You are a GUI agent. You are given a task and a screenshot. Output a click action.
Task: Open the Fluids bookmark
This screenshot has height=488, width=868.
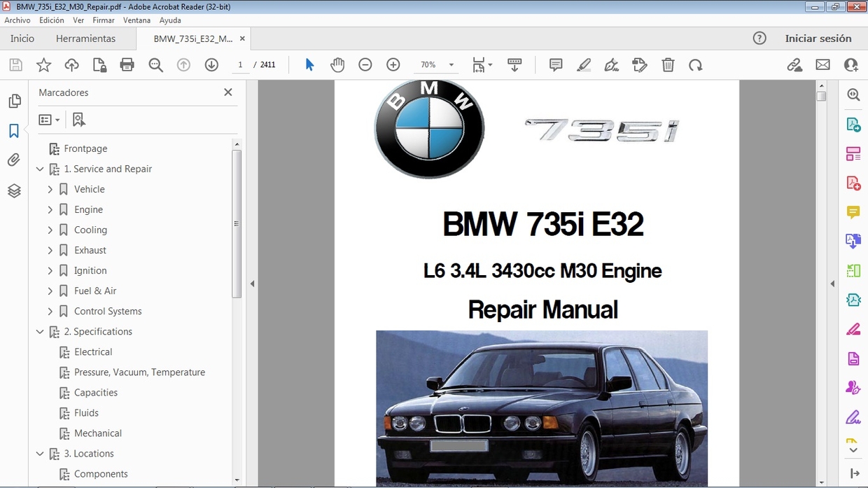coord(86,413)
